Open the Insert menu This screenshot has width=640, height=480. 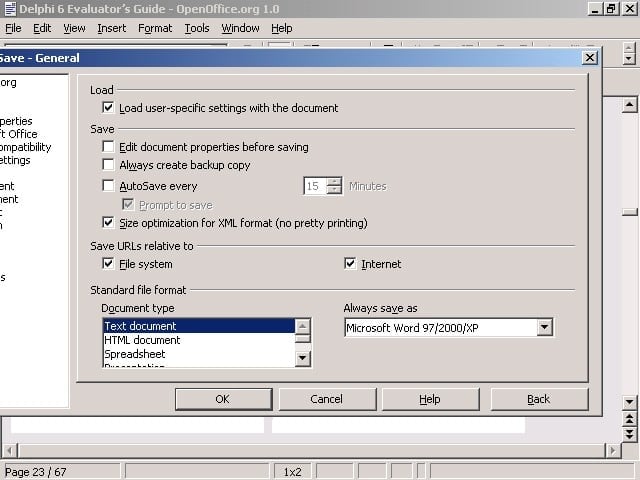click(111, 28)
